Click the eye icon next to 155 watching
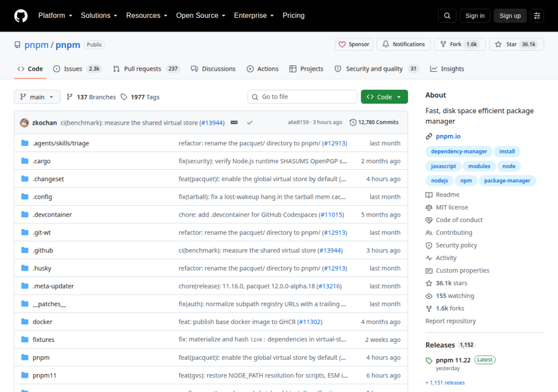 tap(429, 296)
